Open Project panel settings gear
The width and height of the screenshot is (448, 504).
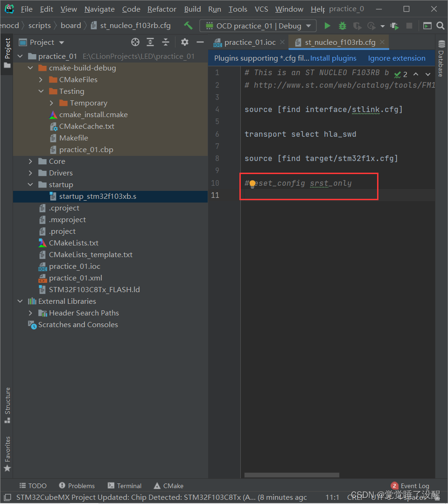click(x=185, y=42)
